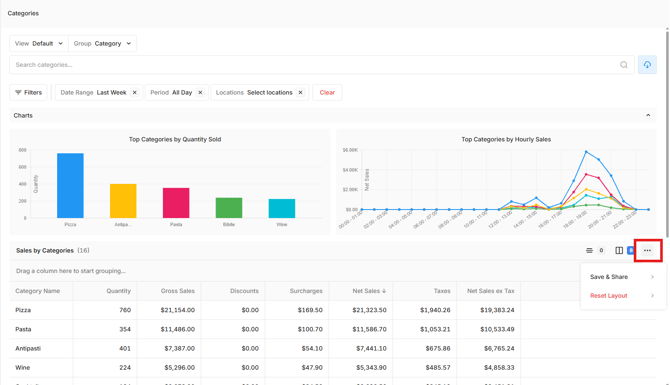Click the yellow Antipasti chart bar

pyautogui.click(x=123, y=201)
